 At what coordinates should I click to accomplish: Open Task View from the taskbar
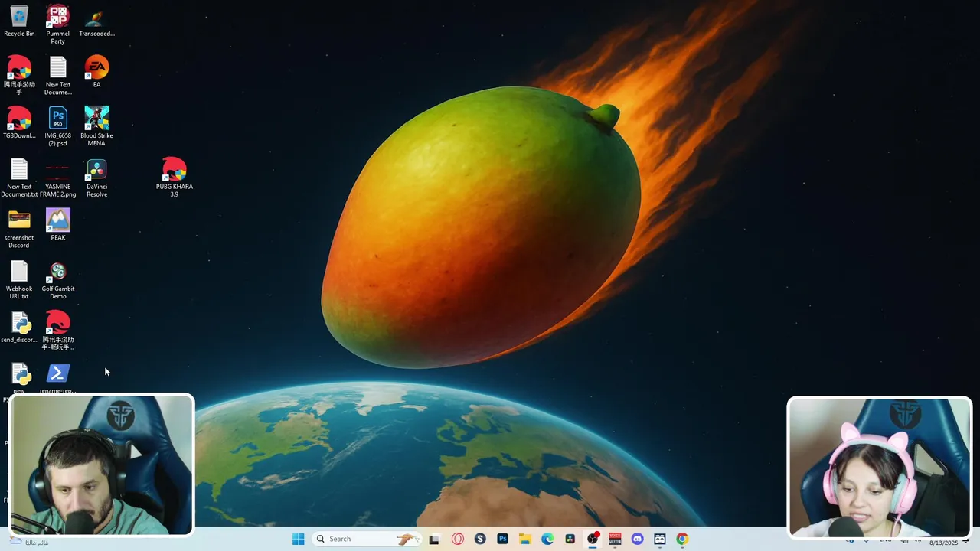pyautogui.click(x=434, y=539)
